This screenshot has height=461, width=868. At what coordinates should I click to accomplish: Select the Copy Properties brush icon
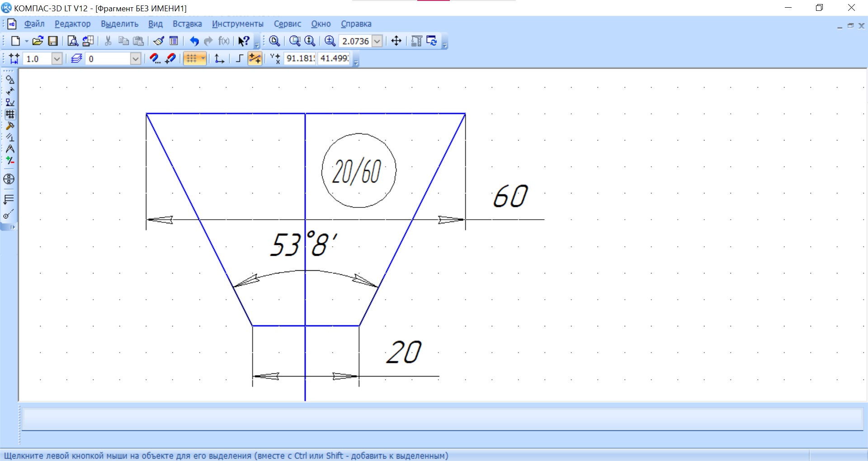[159, 41]
